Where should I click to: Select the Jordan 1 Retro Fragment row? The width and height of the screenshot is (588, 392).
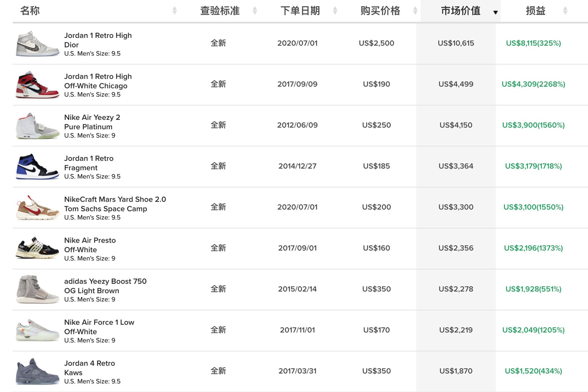257,166
